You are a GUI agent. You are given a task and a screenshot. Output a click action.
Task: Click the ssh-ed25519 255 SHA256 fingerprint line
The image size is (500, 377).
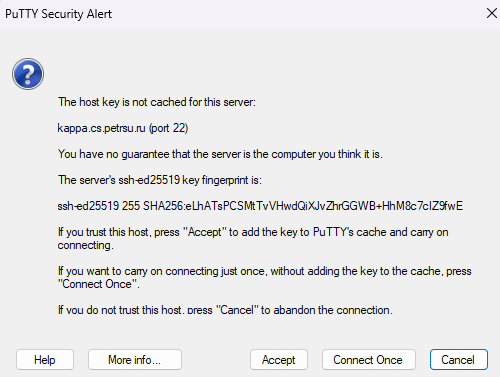pyautogui.click(x=260, y=206)
